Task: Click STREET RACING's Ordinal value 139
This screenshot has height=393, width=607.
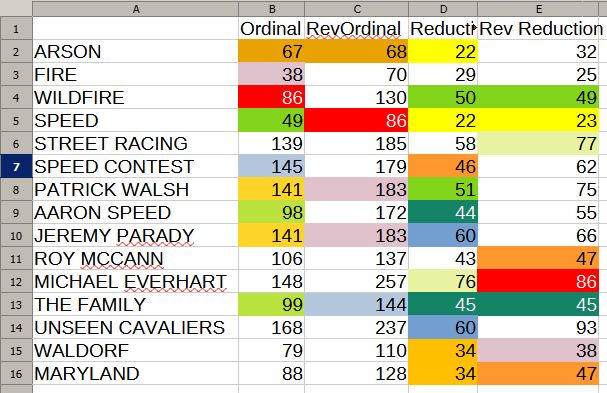Action: pos(271,144)
